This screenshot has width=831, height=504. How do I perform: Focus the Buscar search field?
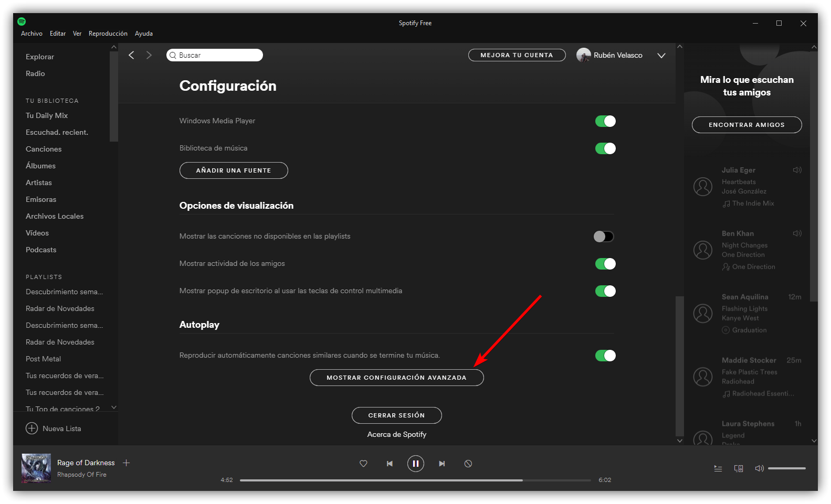(215, 55)
